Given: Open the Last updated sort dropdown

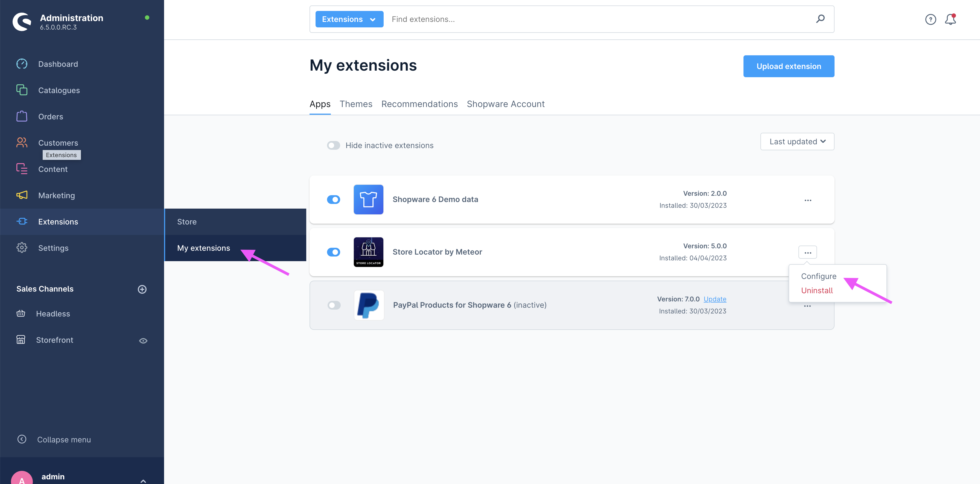Looking at the screenshot, I should 797,142.
